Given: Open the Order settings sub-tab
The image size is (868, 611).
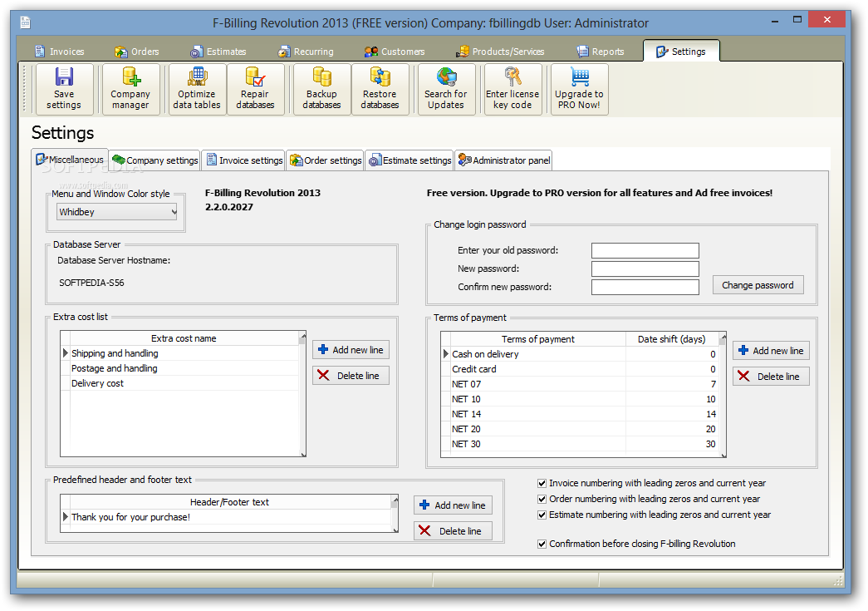Looking at the screenshot, I should (x=325, y=160).
